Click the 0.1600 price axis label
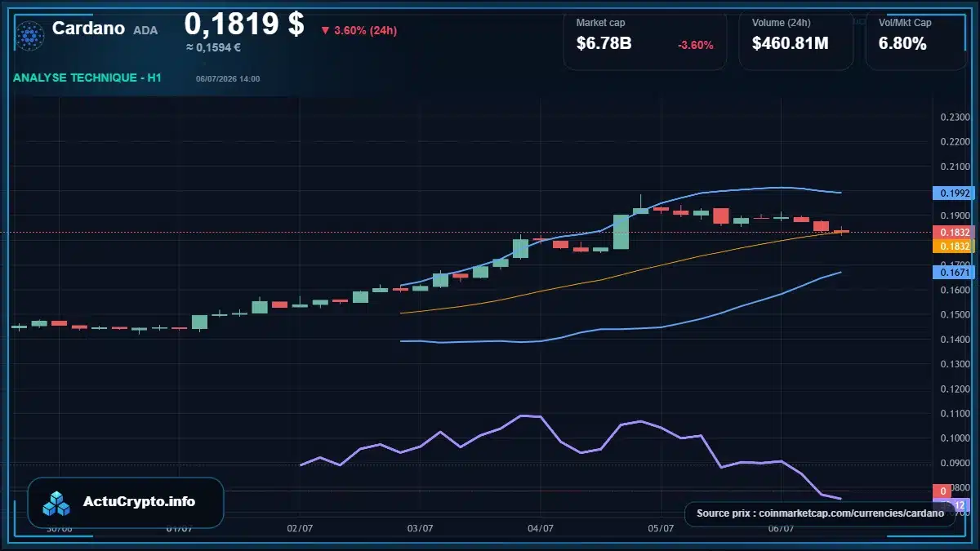This screenshot has height=551, width=980. (955, 291)
